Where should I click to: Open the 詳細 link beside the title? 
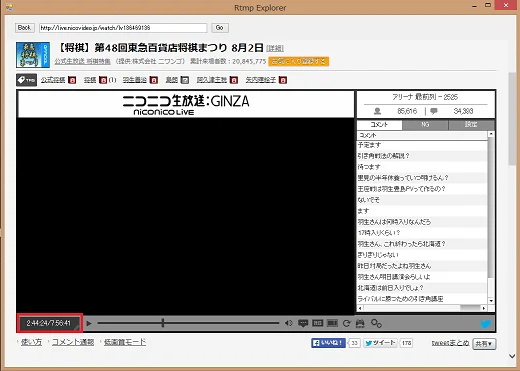coord(275,49)
